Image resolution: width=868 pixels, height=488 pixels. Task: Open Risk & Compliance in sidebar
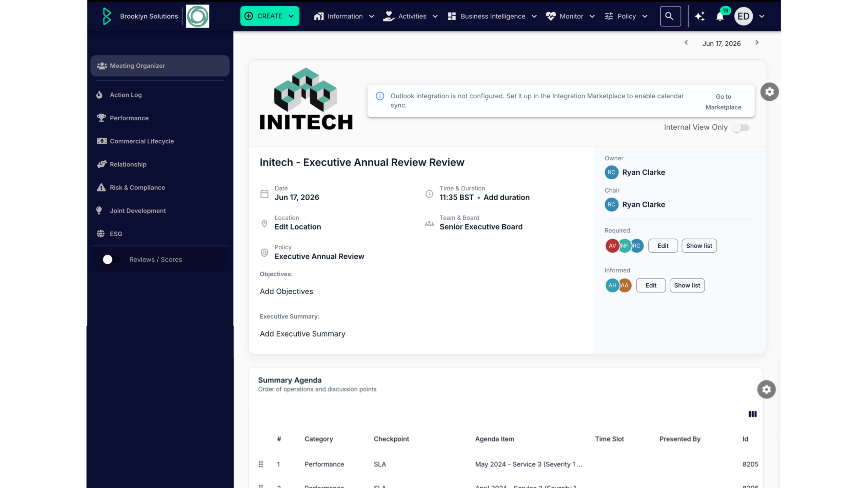pos(137,187)
